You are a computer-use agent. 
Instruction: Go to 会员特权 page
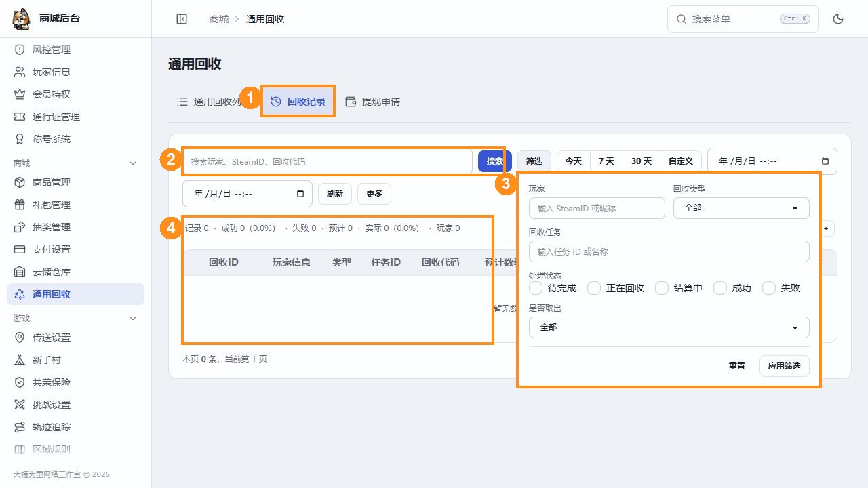75,94
